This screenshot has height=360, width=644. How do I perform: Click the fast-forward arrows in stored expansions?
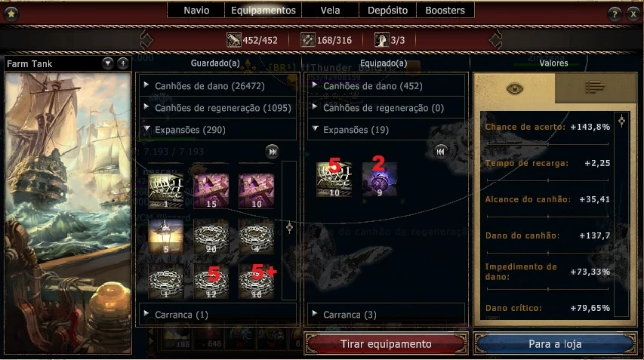pos(273,152)
